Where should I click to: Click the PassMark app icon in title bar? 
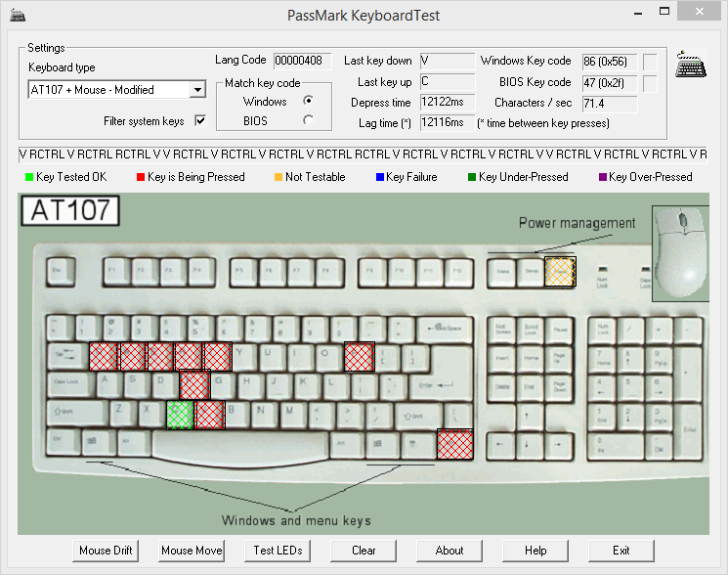[18, 15]
